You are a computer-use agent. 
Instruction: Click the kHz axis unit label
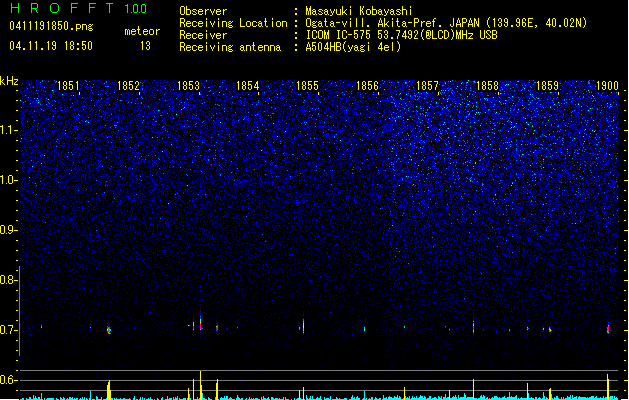point(9,81)
